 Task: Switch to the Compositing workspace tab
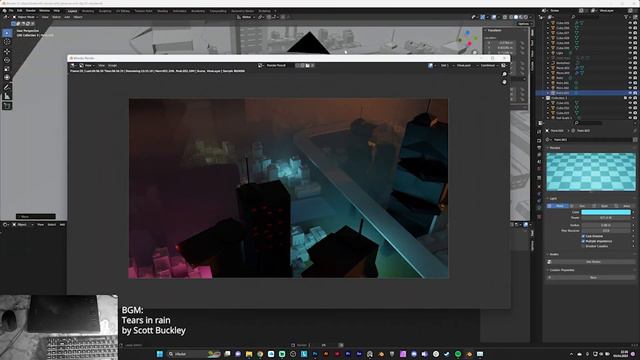pos(218,11)
